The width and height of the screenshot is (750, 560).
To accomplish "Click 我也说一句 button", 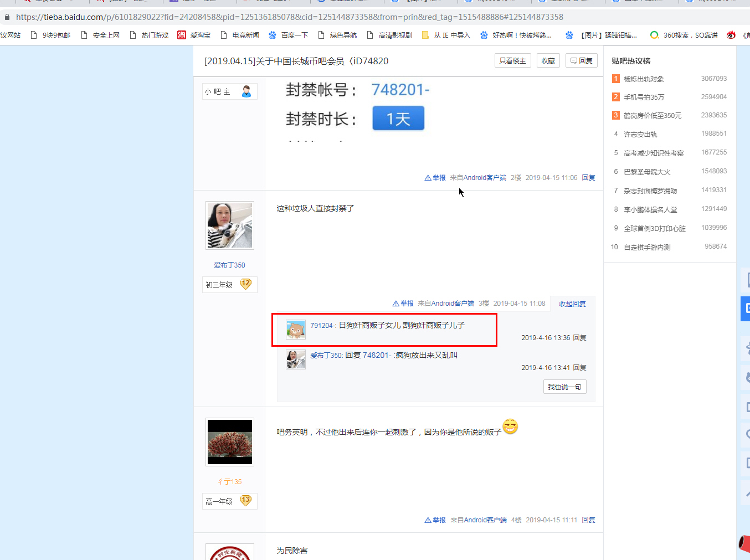I will point(564,387).
